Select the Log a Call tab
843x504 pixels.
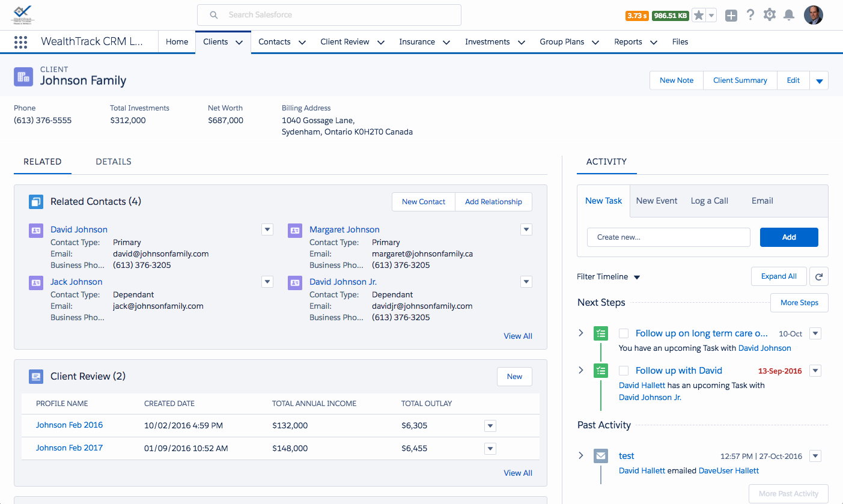[x=709, y=201]
